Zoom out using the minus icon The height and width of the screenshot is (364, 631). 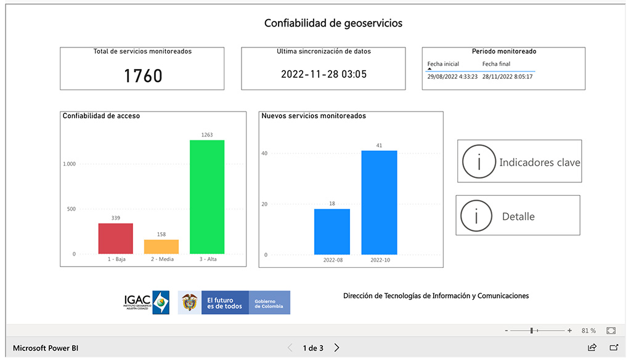pos(507,330)
